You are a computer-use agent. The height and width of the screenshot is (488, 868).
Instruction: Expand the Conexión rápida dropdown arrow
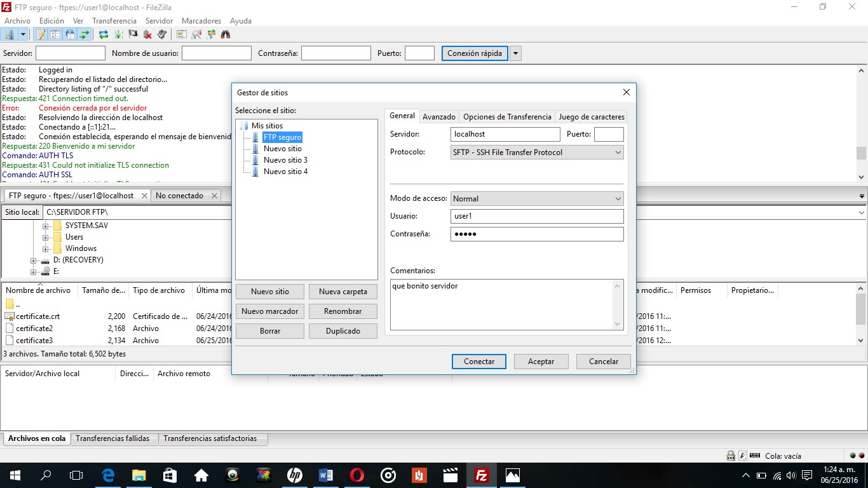click(515, 53)
